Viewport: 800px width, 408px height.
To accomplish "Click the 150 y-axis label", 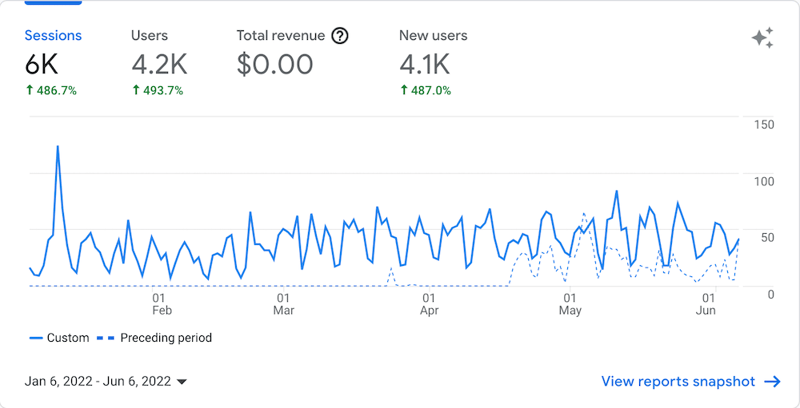I will [x=764, y=124].
